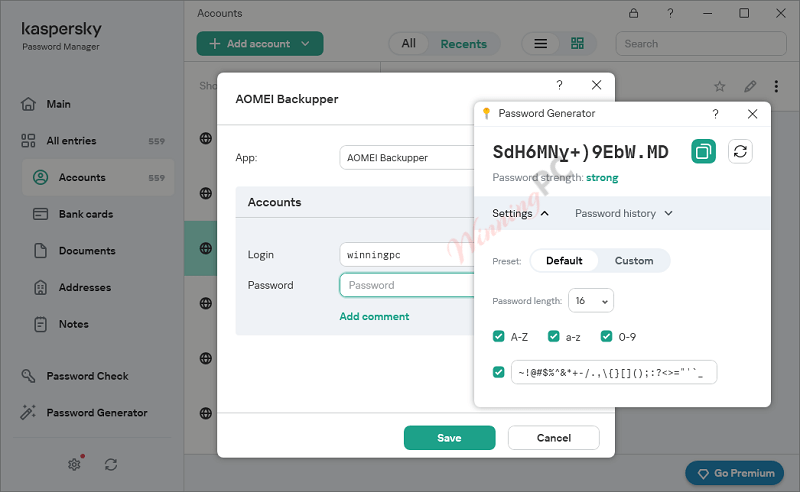Open AOMEI Backupper dialog help icon

coord(559,85)
